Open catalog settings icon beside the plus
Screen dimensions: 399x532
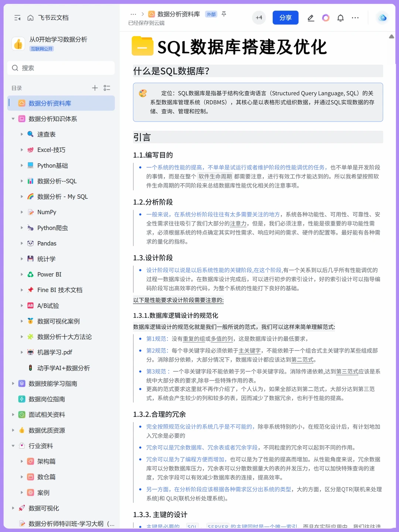pos(107,88)
